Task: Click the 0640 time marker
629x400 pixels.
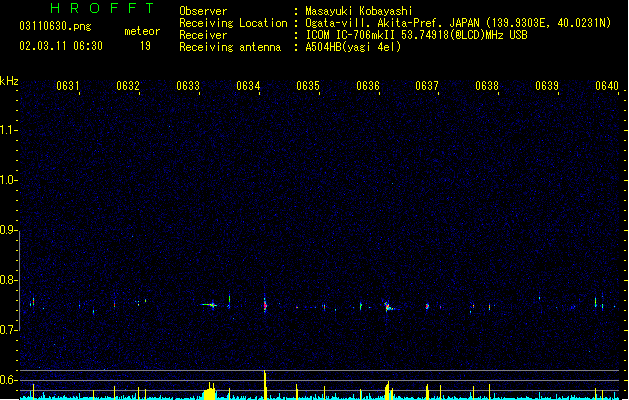Action: 607,86
